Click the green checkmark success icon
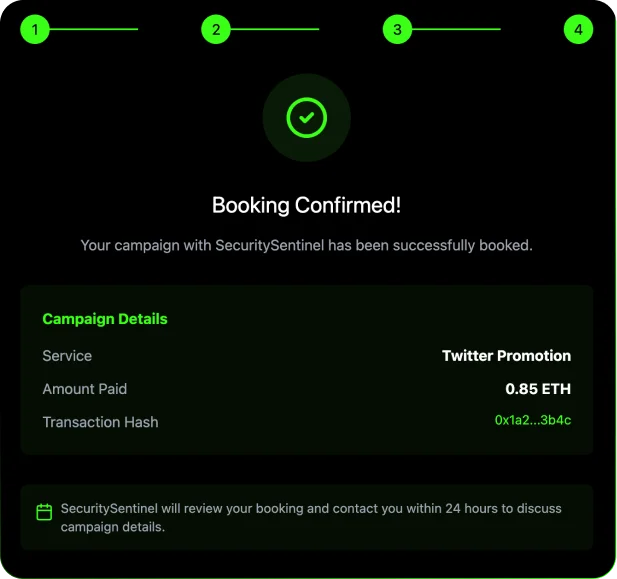Image resolution: width=617 pixels, height=579 pixels. click(306, 118)
